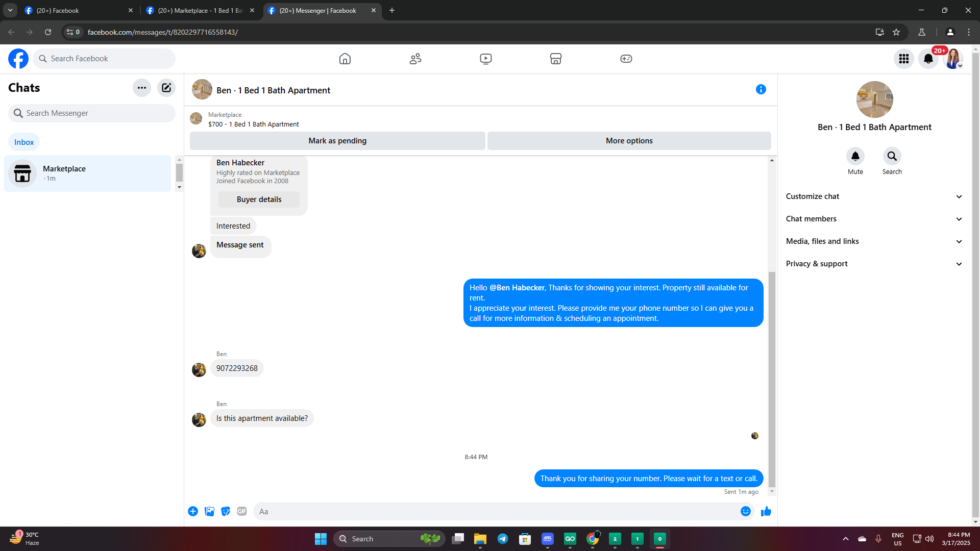The width and height of the screenshot is (980, 551).
Task: Open Chrome profile icon in toolbar
Action: tap(950, 32)
